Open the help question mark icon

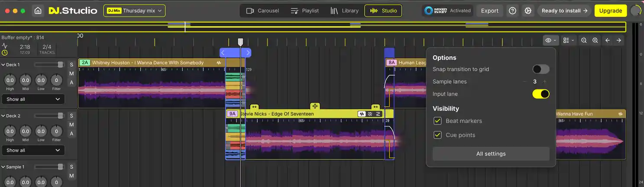click(x=512, y=11)
